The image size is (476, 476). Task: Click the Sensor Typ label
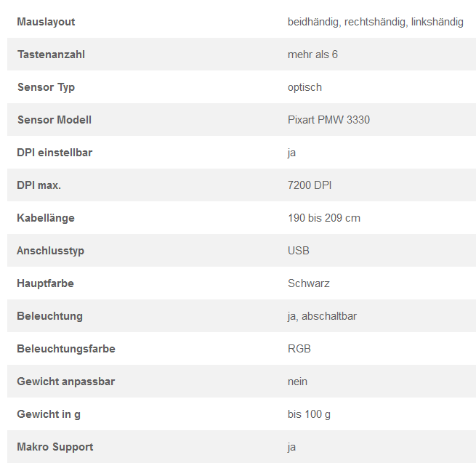(46, 87)
